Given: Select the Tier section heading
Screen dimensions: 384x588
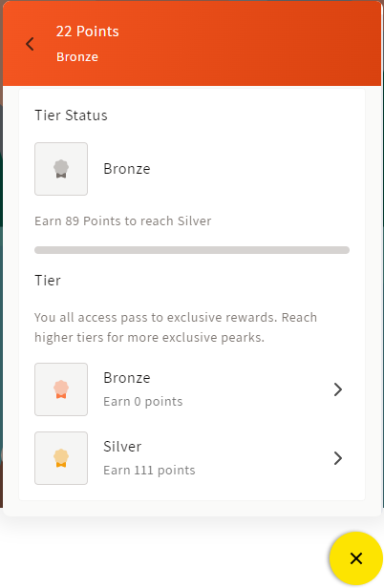Looking at the screenshot, I should 48,280.
